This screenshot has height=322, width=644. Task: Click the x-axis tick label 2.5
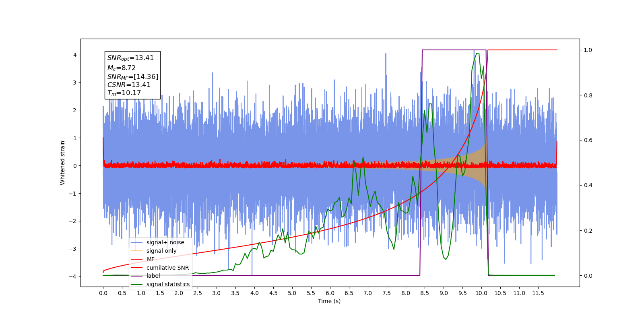click(x=198, y=293)
